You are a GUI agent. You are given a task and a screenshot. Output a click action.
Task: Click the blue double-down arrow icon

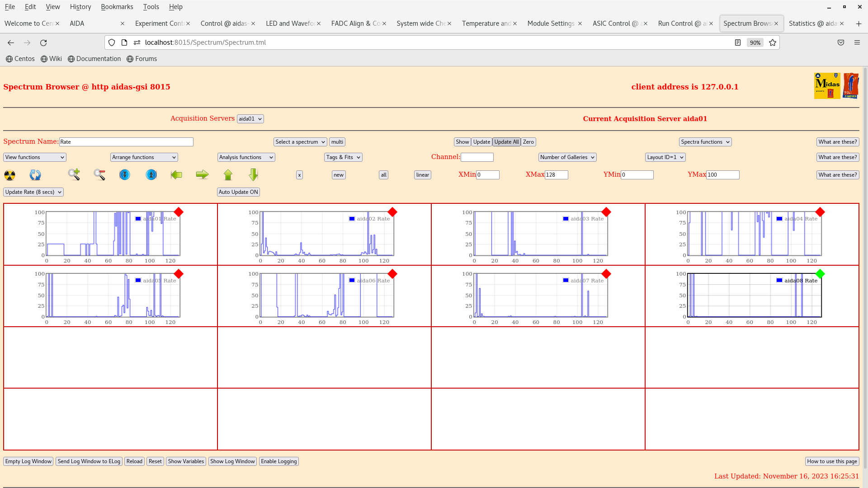125,174
